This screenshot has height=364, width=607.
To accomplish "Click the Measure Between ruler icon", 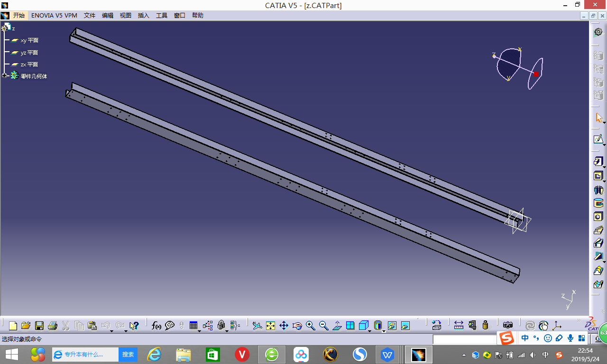I will coord(459,326).
